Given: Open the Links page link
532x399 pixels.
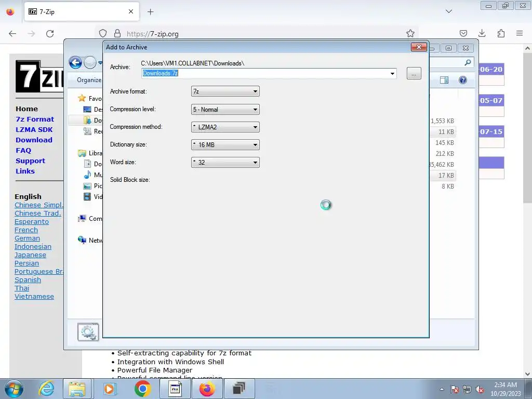Looking at the screenshot, I should tap(25, 171).
